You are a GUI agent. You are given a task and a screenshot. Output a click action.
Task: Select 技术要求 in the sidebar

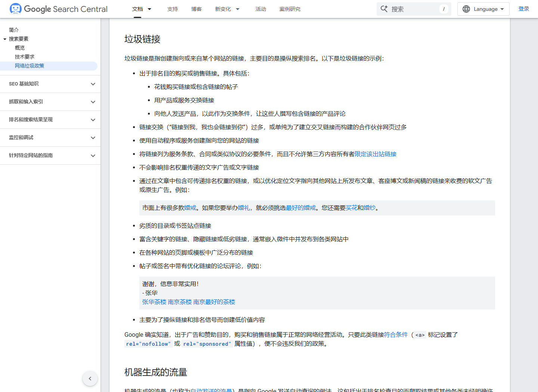(x=25, y=57)
